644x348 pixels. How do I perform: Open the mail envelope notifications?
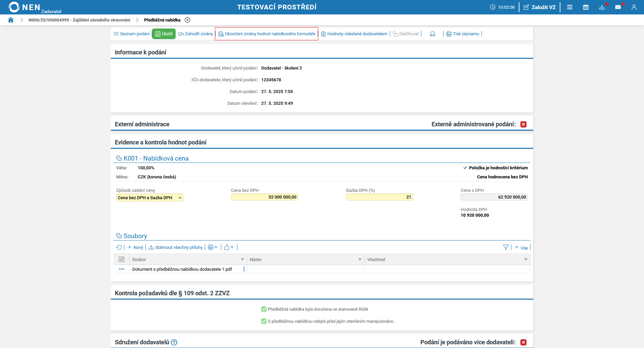point(618,7)
